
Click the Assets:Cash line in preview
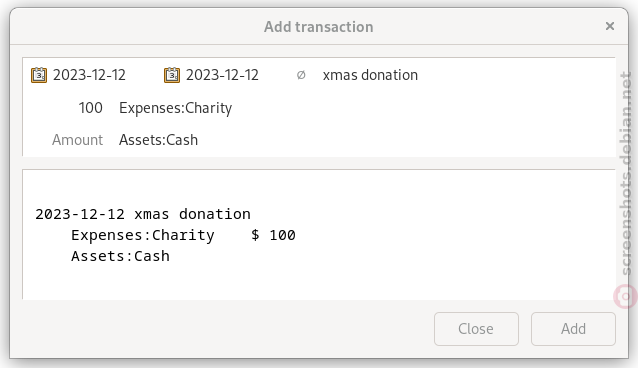pos(120,256)
